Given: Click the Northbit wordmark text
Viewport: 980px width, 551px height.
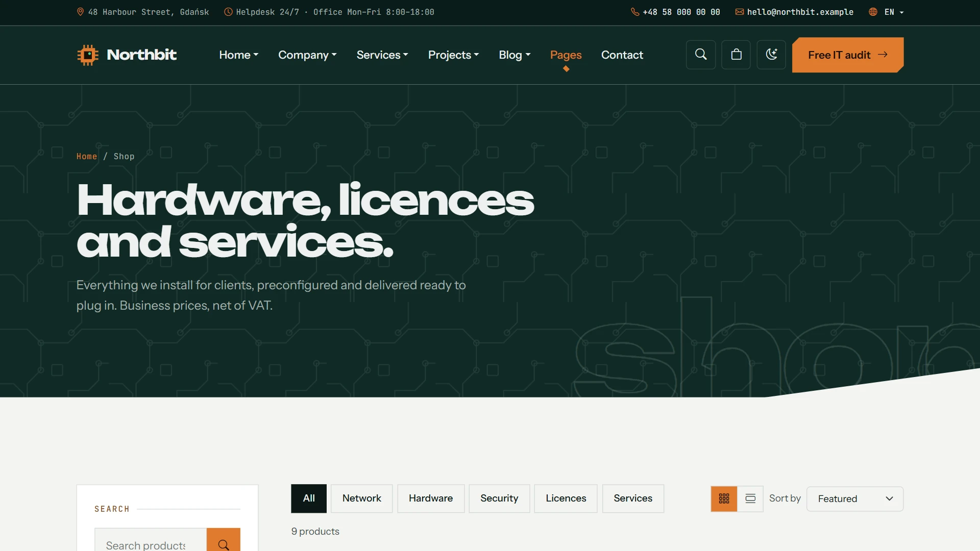Looking at the screenshot, I should pos(141,55).
